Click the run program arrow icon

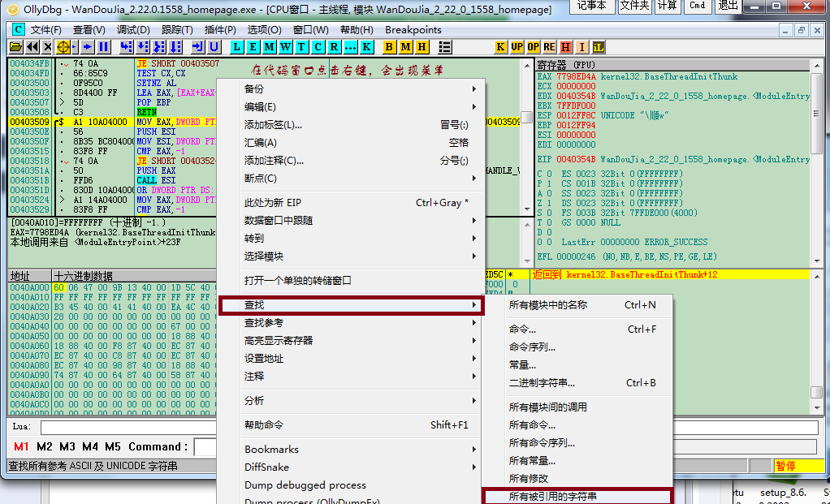pyautogui.click(x=88, y=47)
